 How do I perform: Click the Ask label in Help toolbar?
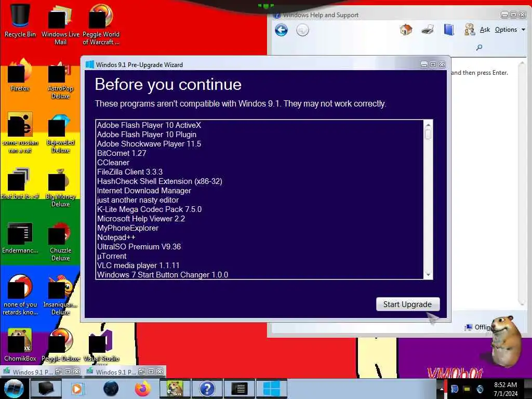[485, 30]
